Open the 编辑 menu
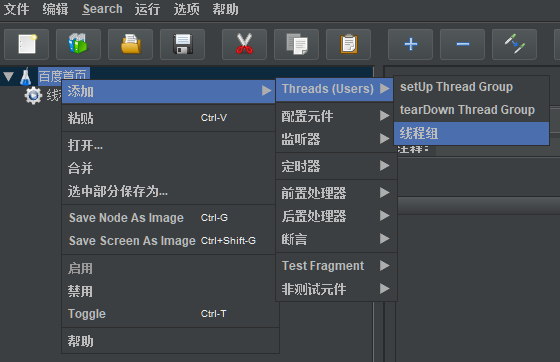Viewport: 560px width, 362px height. tap(55, 9)
